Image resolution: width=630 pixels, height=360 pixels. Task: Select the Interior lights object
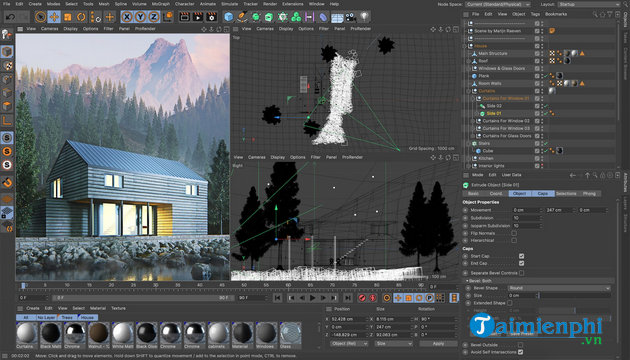pos(491,166)
